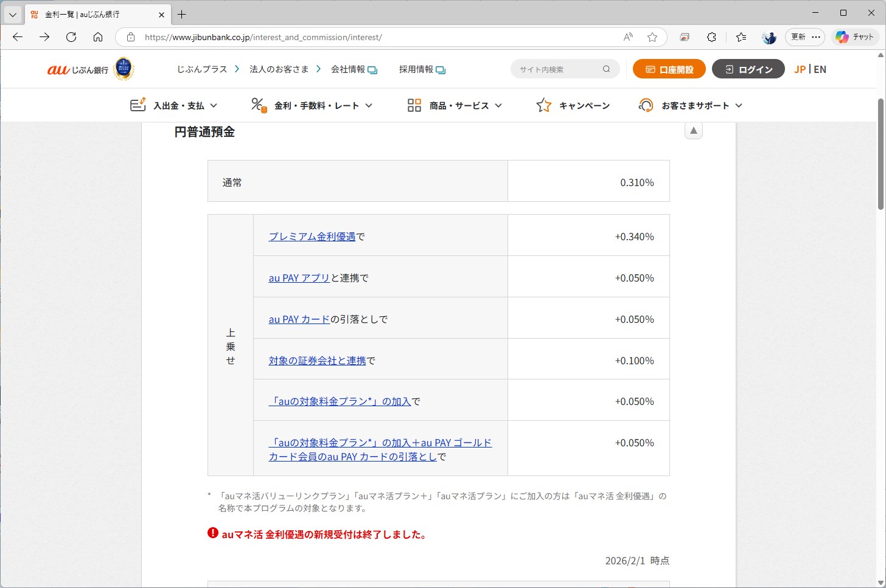886x588 pixels.
Task: Open the tab search chevron at top-left
Action: [x=13, y=14]
